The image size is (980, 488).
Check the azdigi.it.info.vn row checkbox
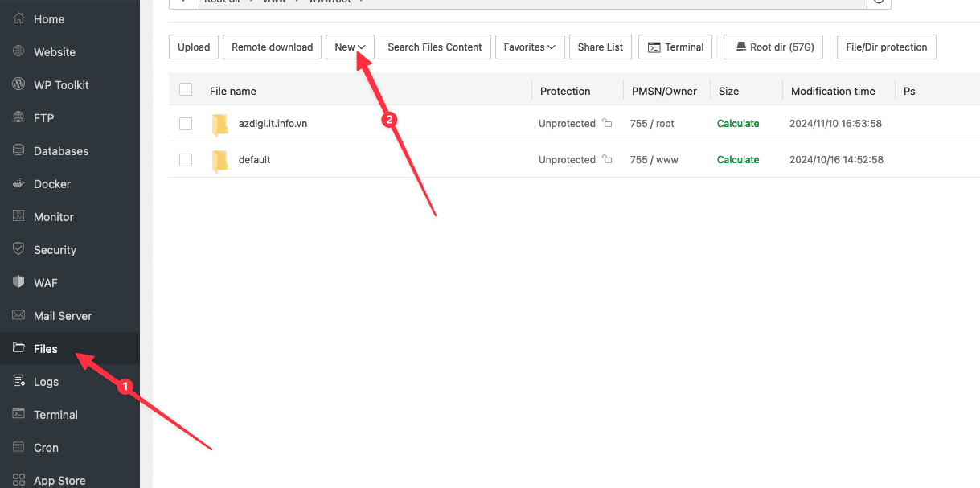click(186, 124)
